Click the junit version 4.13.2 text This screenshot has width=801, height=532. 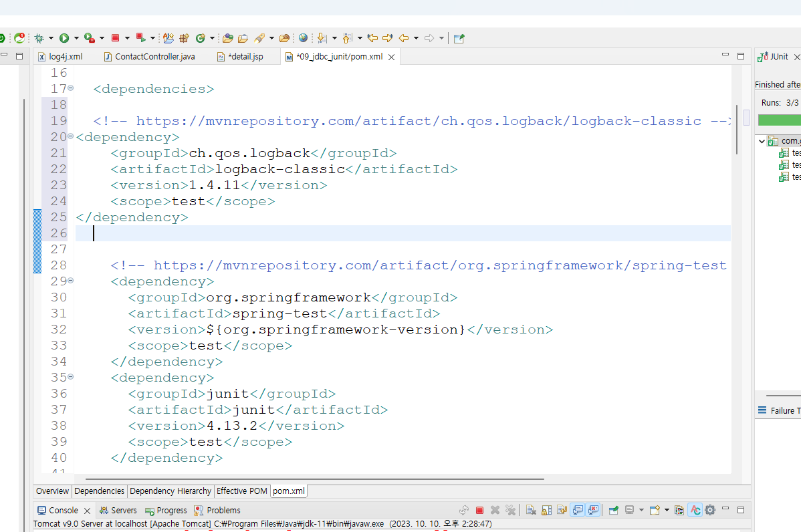232,426
